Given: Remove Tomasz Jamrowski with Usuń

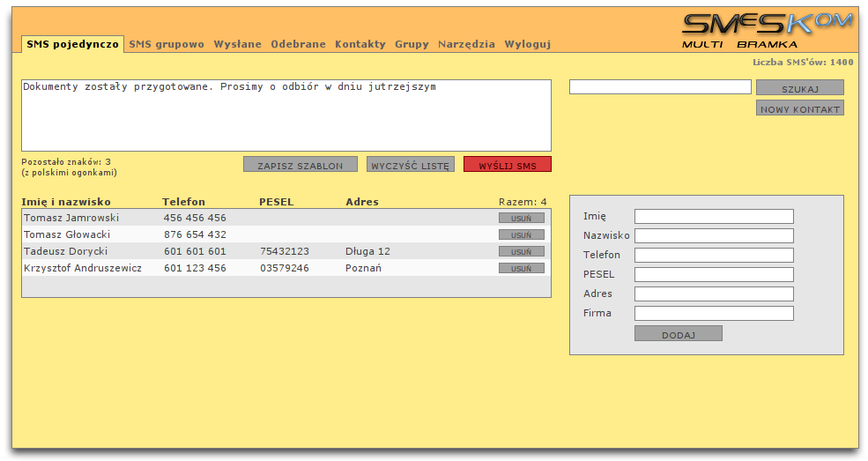Looking at the screenshot, I should [521, 218].
